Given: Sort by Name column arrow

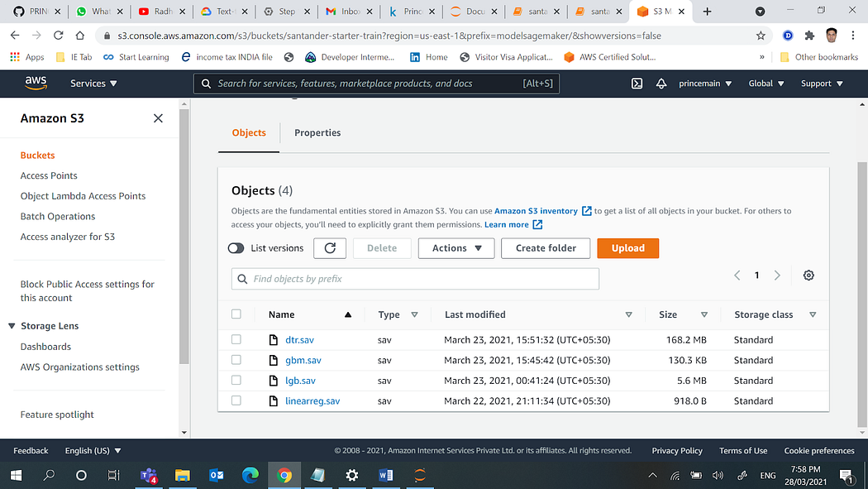Looking at the screenshot, I should [x=348, y=314].
